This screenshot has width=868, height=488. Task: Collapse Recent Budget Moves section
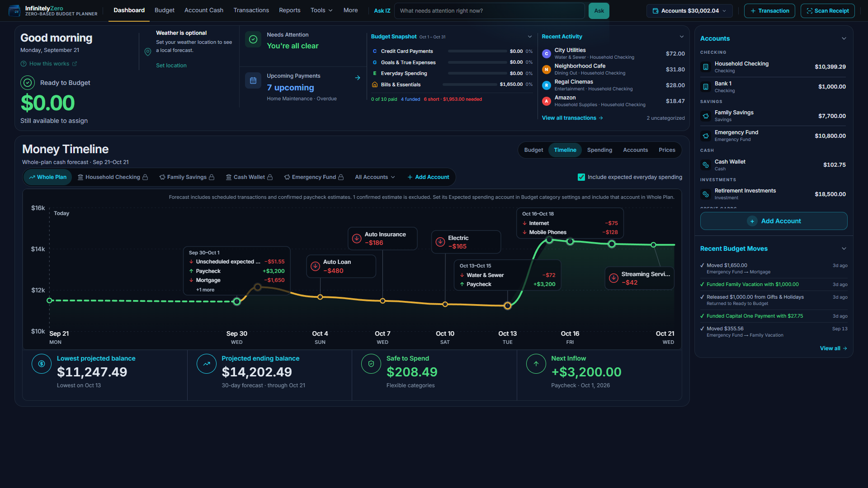pos(844,249)
